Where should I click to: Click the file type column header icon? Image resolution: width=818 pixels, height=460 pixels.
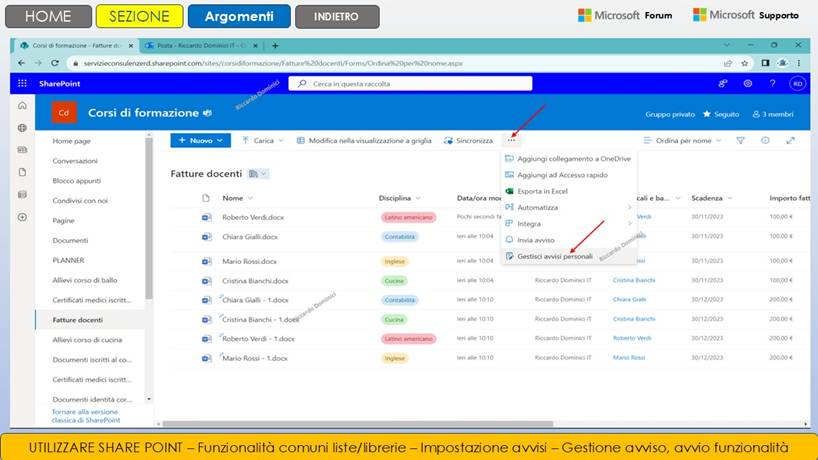click(206, 198)
